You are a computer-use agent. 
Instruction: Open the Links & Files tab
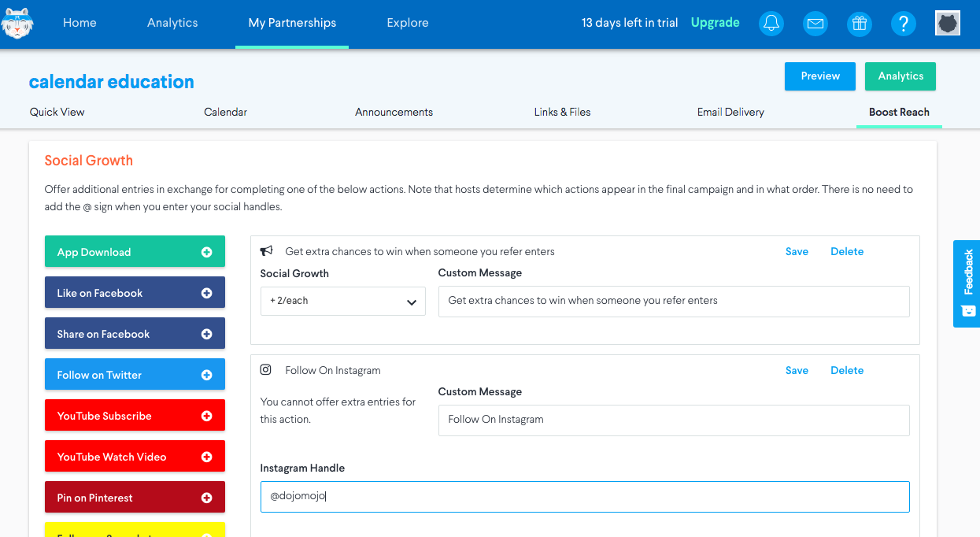click(x=562, y=112)
